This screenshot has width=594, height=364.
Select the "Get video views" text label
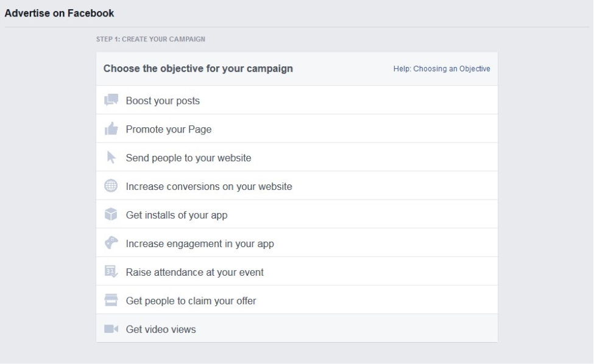pyautogui.click(x=161, y=329)
